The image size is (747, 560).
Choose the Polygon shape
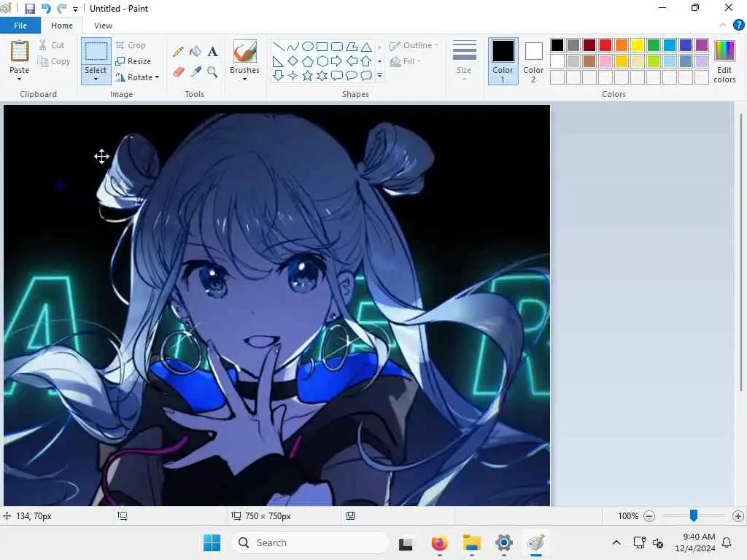(352, 46)
